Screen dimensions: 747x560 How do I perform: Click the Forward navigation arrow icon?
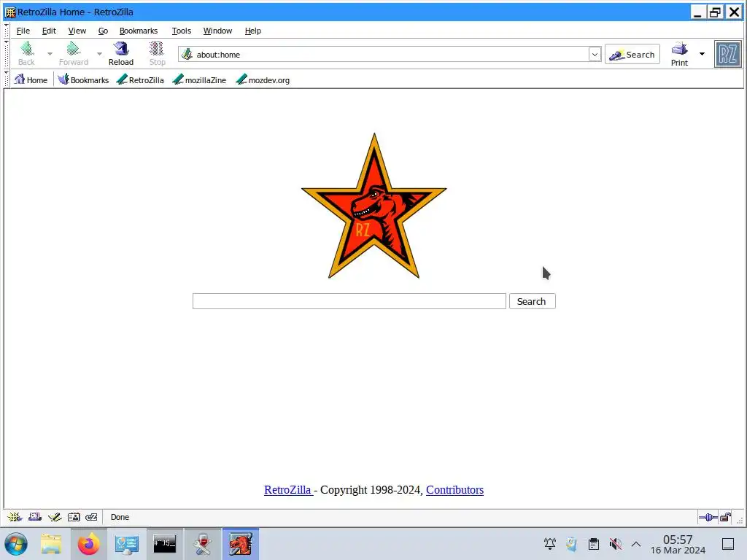[73, 49]
